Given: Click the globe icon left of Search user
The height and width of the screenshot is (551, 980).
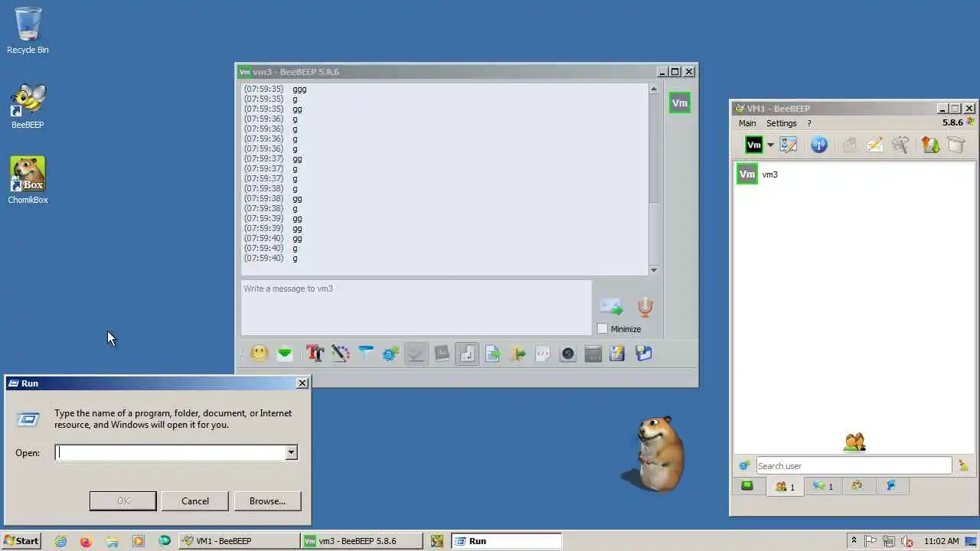Looking at the screenshot, I should click(744, 466).
